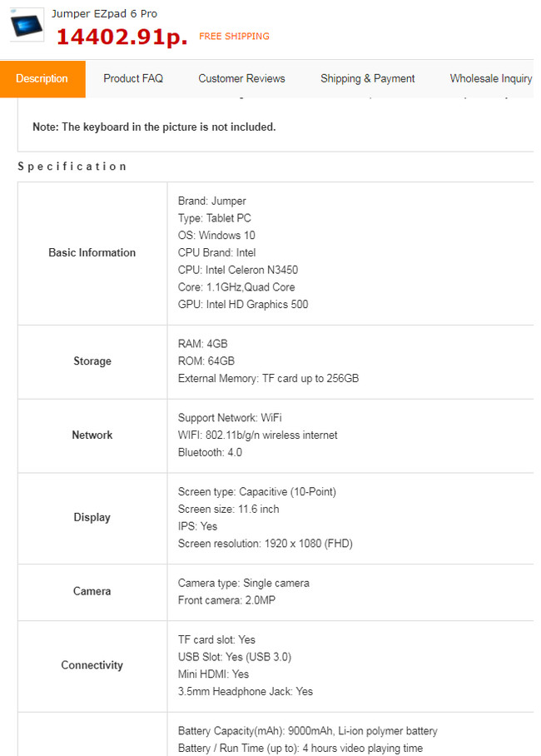Click the keyboard not included note
This screenshot has height=756, width=541.
pos(154,127)
